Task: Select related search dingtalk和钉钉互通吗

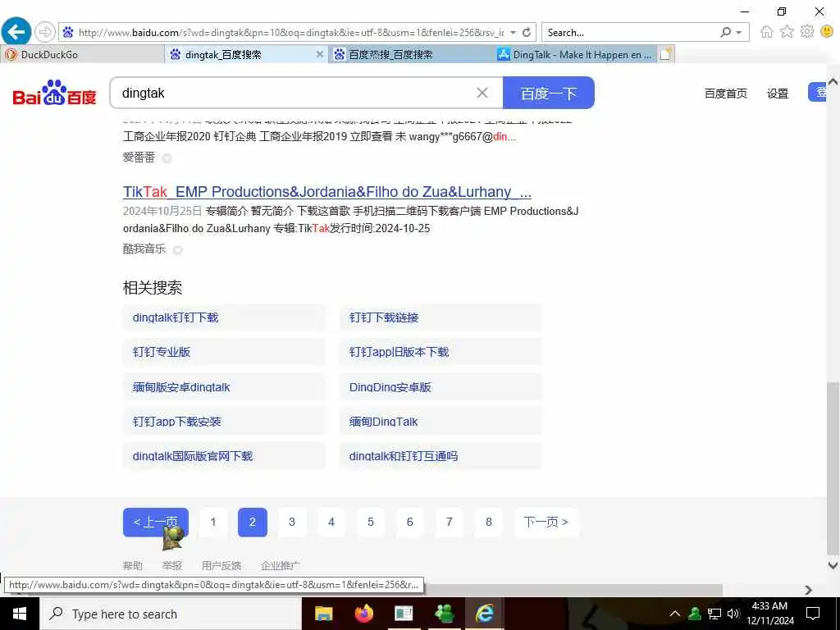Action: (441, 456)
